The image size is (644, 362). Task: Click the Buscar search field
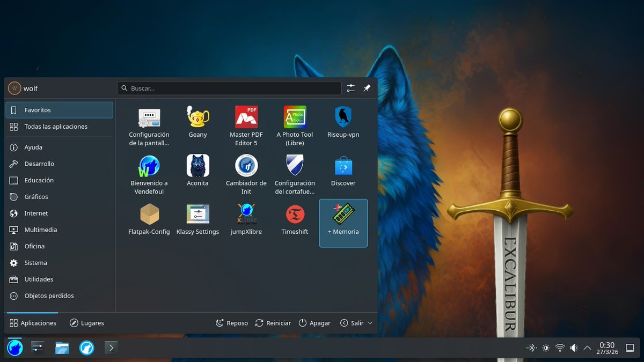pyautogui.click(x=229, y=88)
